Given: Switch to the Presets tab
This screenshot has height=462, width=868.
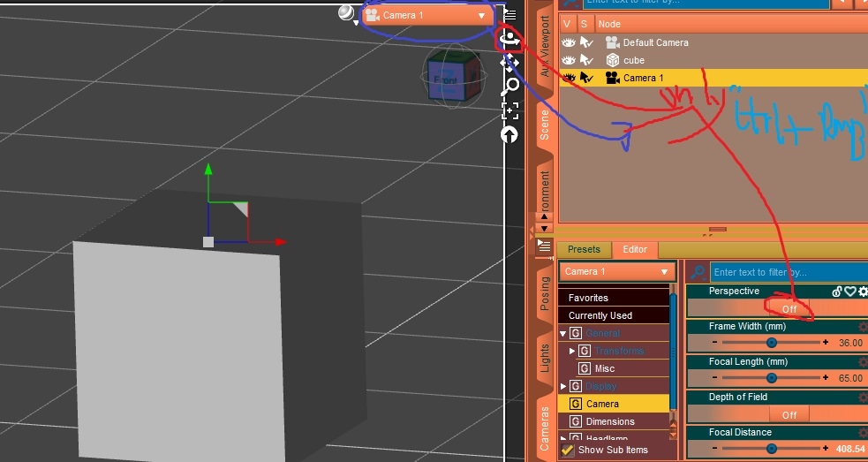Looking at the screenshot, I should click(584, 249).
